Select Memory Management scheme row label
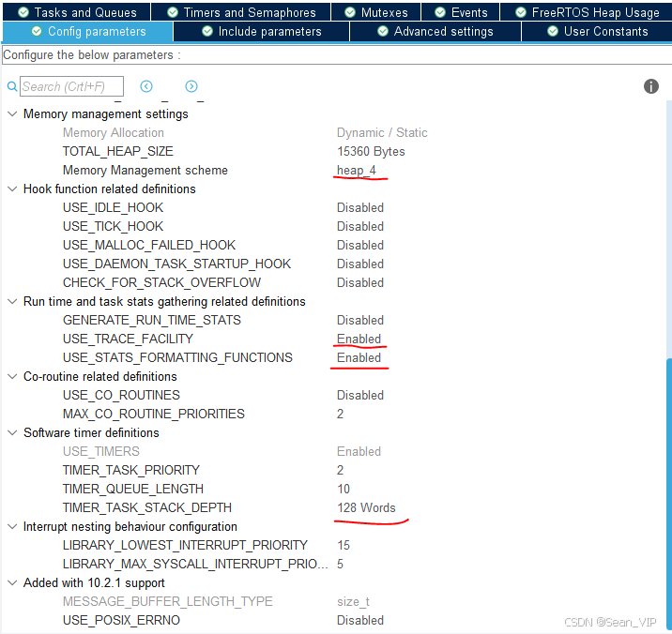Screen dimensions: 672x634 pos(145,171)
